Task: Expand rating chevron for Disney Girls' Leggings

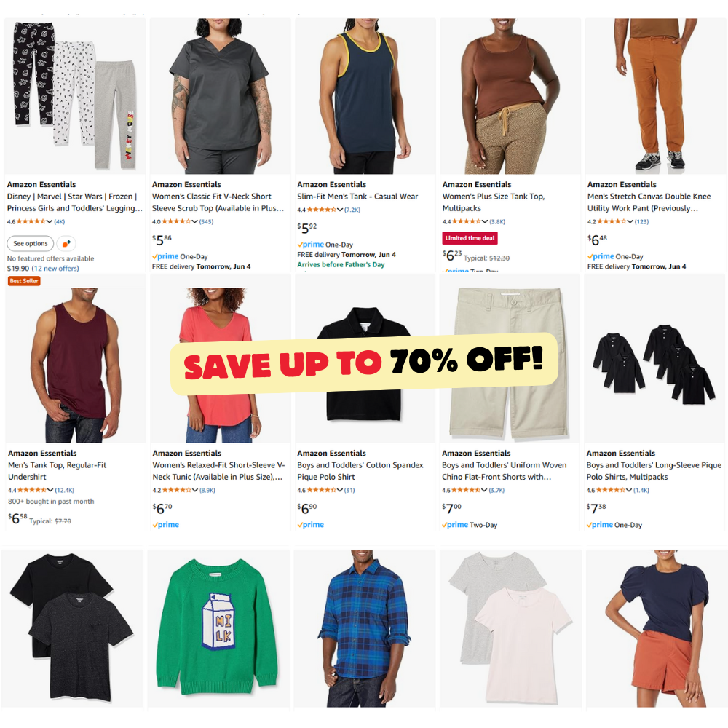Action: pyautogui.click(x=50, y=221)
